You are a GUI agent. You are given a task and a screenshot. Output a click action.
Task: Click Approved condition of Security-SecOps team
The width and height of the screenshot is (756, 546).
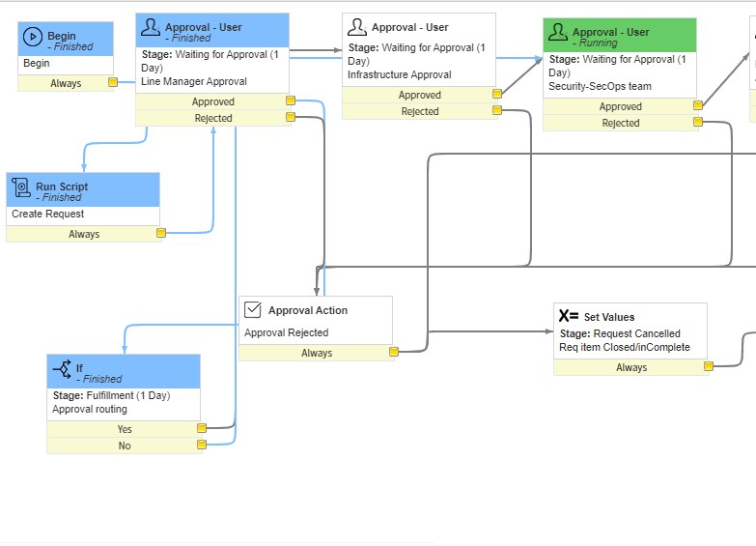pyautogui.click(x=620, y=106)
